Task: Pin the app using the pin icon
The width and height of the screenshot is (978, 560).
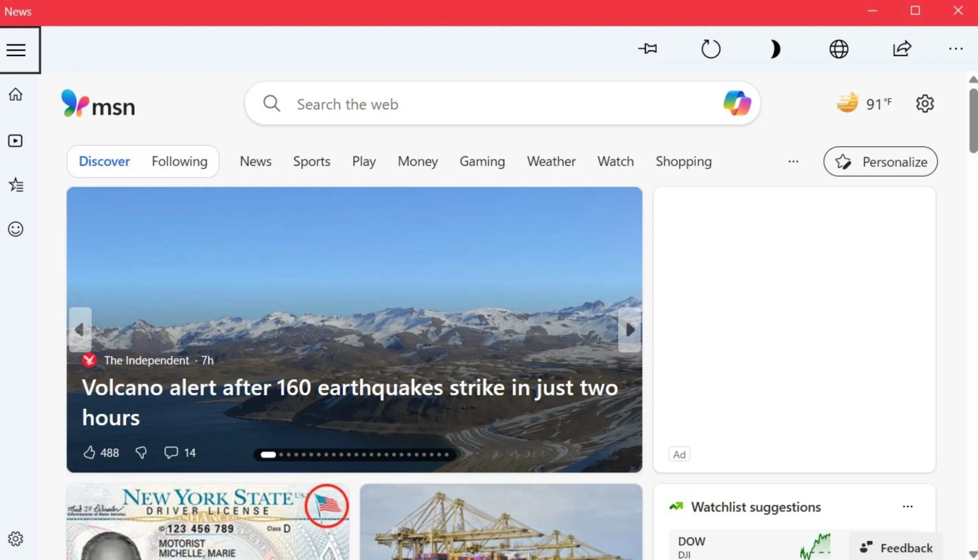Action: point(647,48)
